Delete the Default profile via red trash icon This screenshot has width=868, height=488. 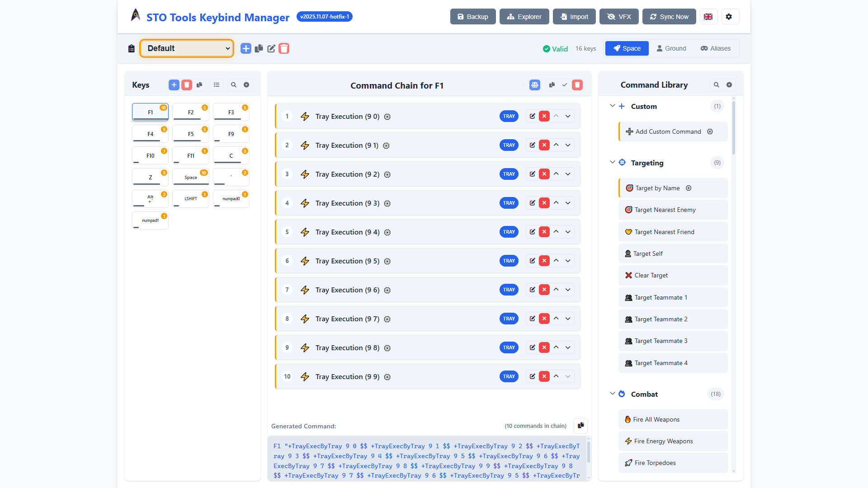coord(283,48)
